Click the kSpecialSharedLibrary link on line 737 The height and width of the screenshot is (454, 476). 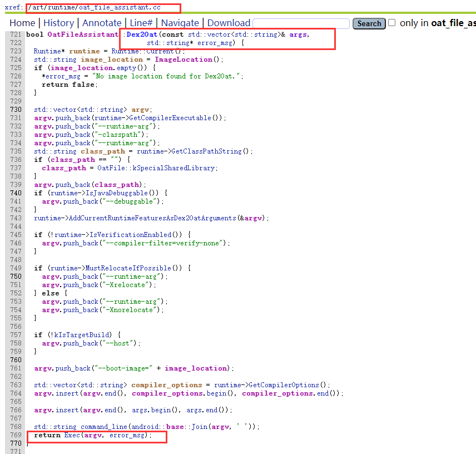(173, 168)
